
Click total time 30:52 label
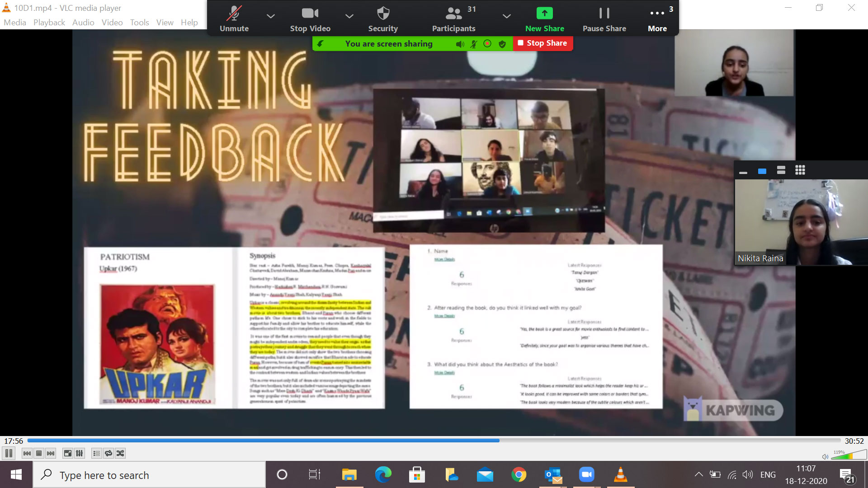(x=854, y=441)
